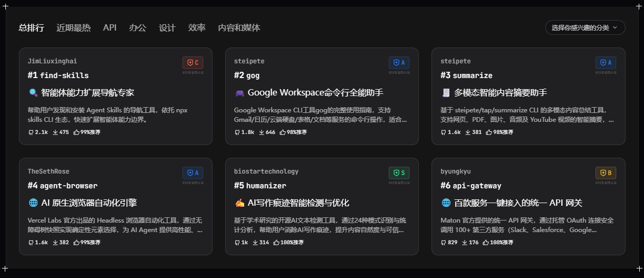Viewport: 644px width, 278px height.
Task: Open author link JimLiuxinghai
Action: [x=52, y=61]
